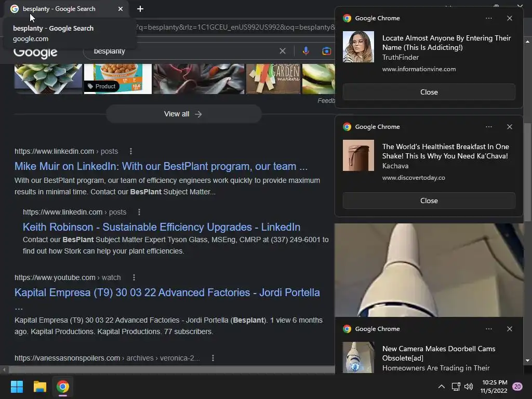This screenshot has height=399, width=532.
Task: Click the Chrome address bar URL
Action: tap(234, 27)
